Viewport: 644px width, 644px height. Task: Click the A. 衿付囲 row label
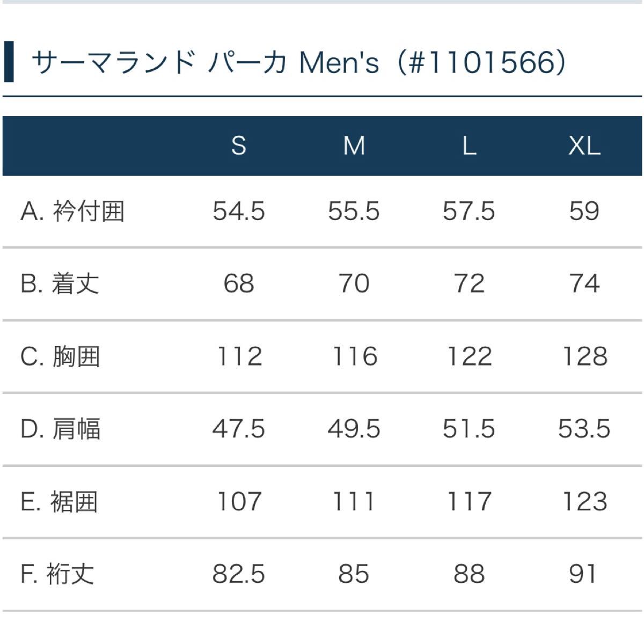pos(72,211)
